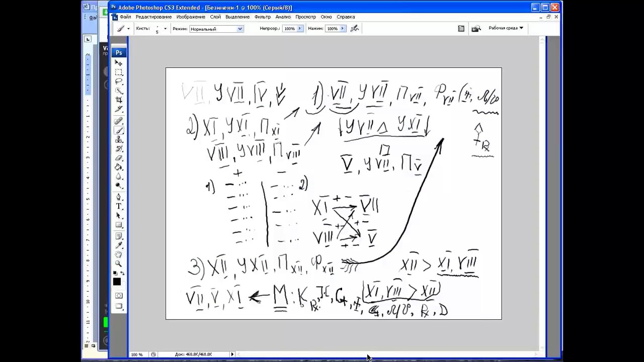
Task: Select the History Brush tool
Action: [119, 148]
